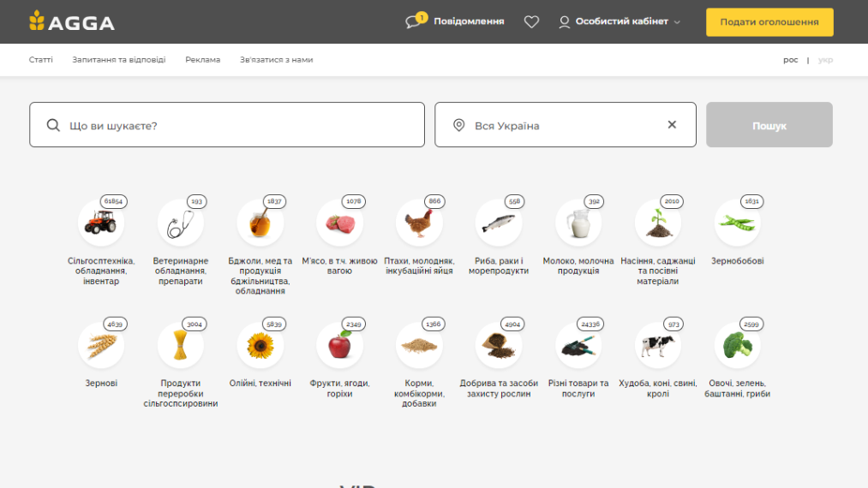Image resolution: width=868 pixels, height=488 pixels.
Task: Open the fish and seafood category
Action: [x=499, y=223]
